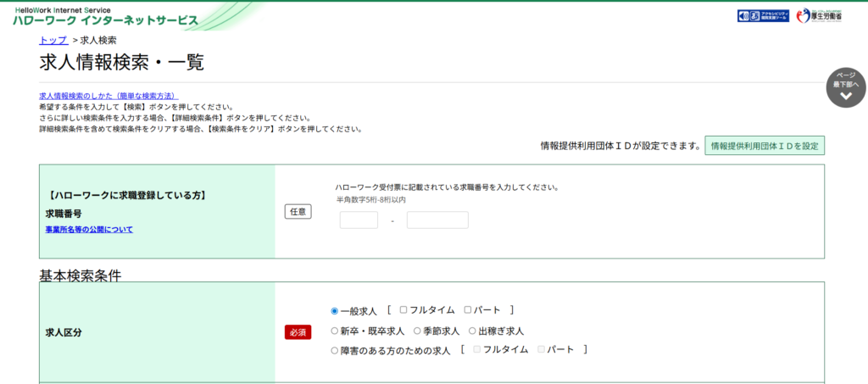Click the 厚生労働省 ministry logo
Image resolution: width=868 pixels, height=384 pixels.
click(x=820, y=16)
